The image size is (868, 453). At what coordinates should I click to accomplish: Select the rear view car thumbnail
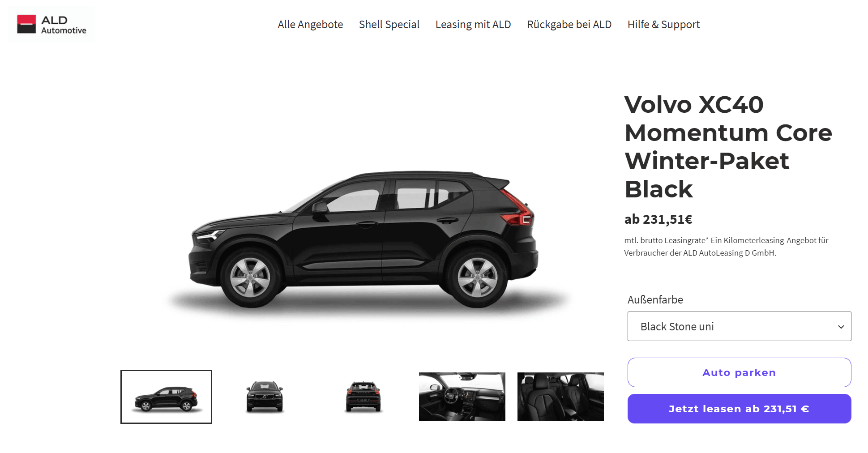point(363,397)
